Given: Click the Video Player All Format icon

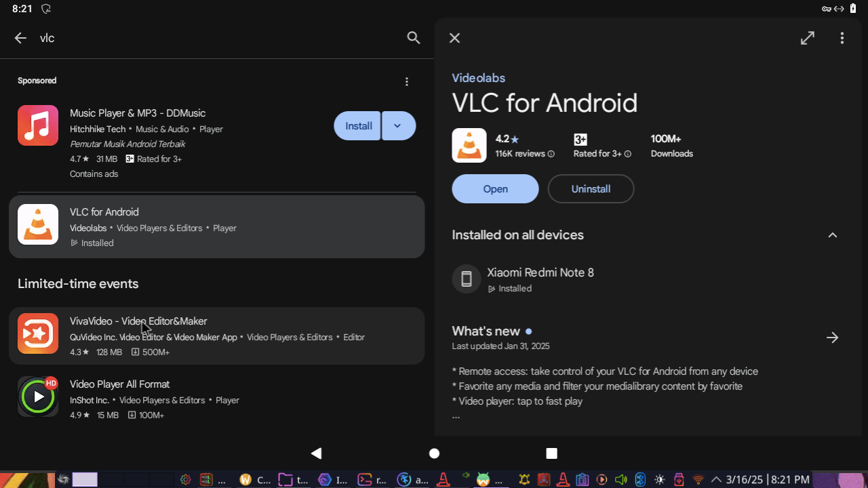Looking at the screenshot, I should [x=38, y=396].
